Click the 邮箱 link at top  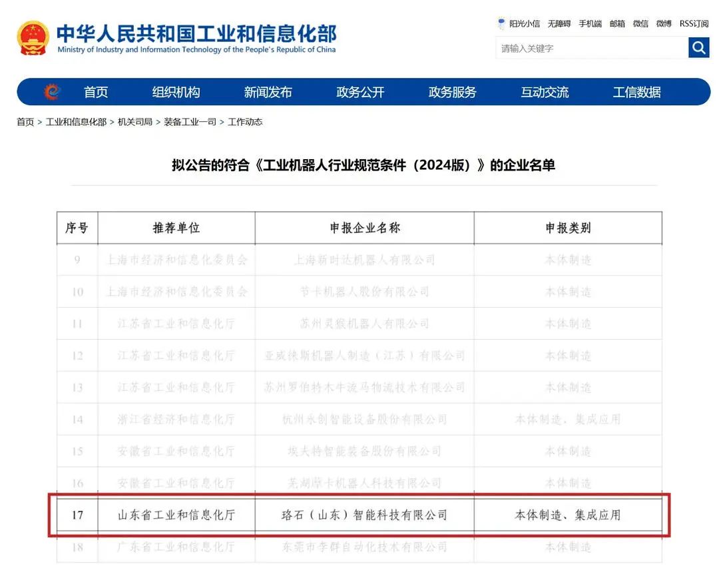pyautogui.click(x=617, y=24)
